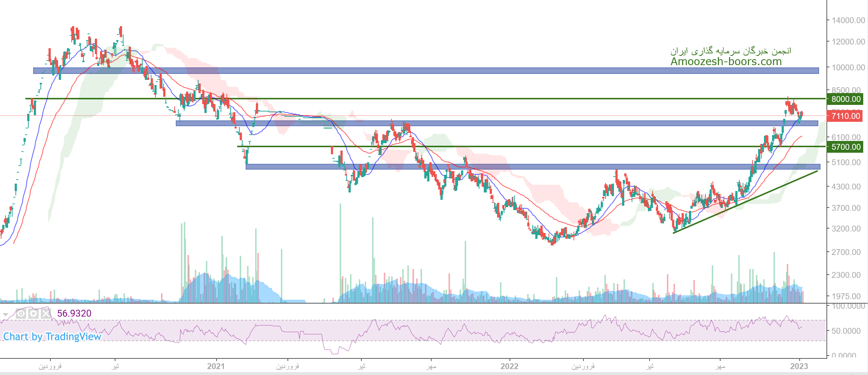Click the 14000.00 tick on the price axis
Screen dimensions: 868x375
(848, 21)
